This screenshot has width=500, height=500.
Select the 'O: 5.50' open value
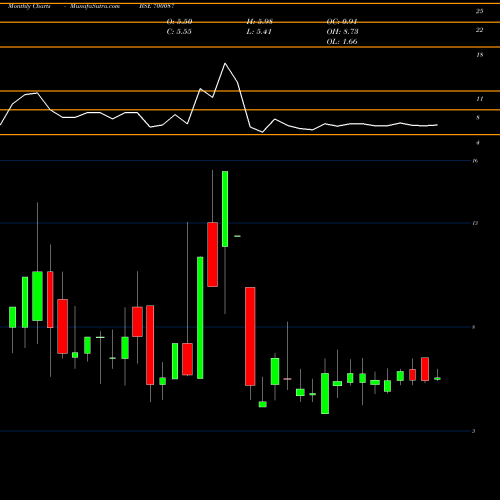coord(179,22)
